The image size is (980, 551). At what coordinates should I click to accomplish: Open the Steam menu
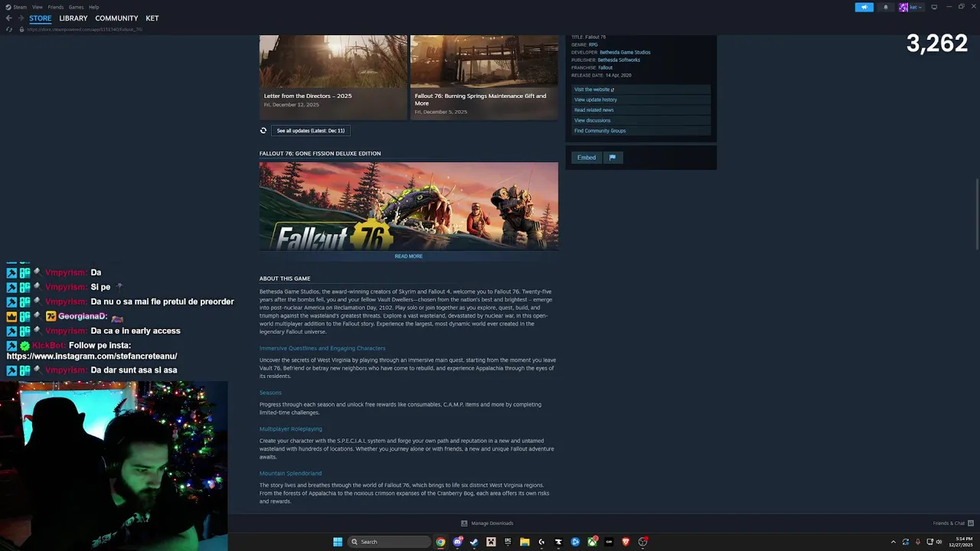click(x=17, y=7)
